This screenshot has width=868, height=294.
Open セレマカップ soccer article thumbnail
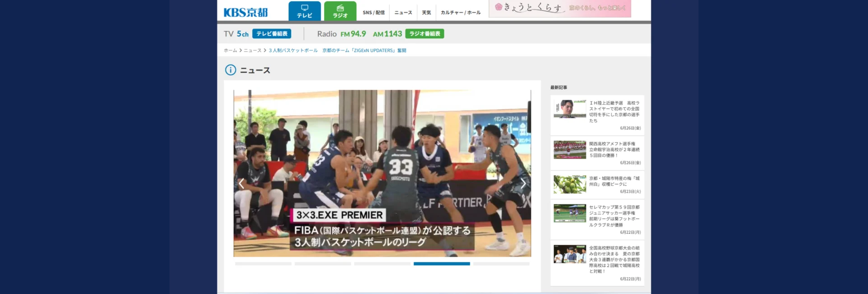point(570,213)
